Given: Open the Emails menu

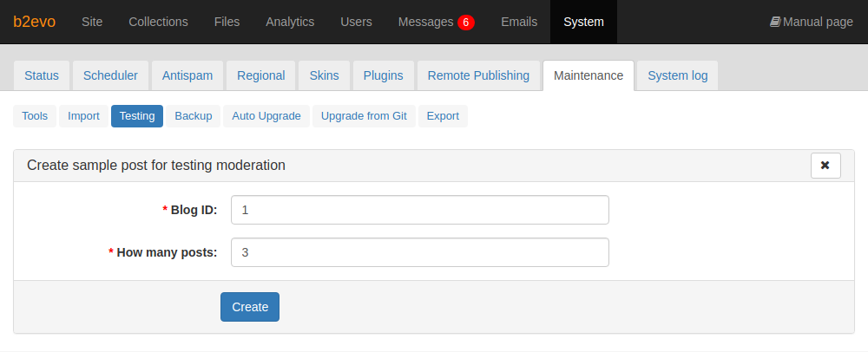Looking at the screenshot, I should pyautogui.click(x=519, y=22).
